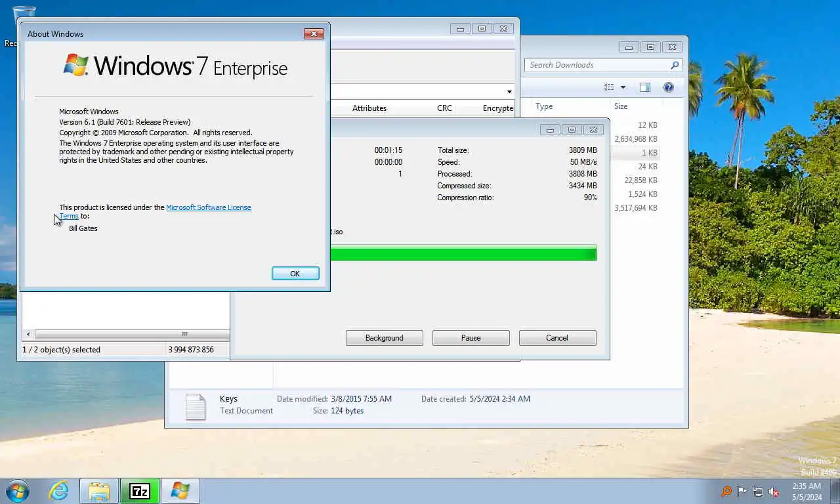Image resolution: width=840 pixels, height=504 pixels.
Task: Click the 'Size: 124 bytes' detail
Action: (338, 411)
